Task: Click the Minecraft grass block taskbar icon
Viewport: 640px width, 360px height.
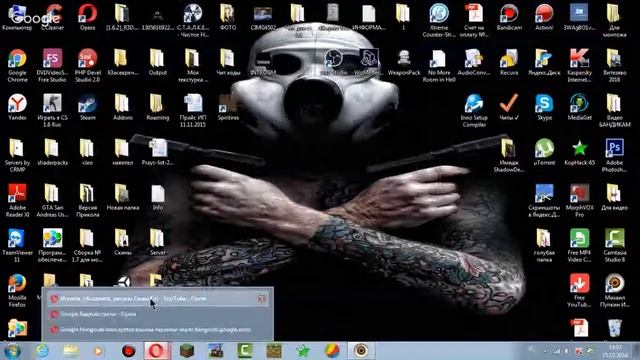Action: tap(187, 351)
